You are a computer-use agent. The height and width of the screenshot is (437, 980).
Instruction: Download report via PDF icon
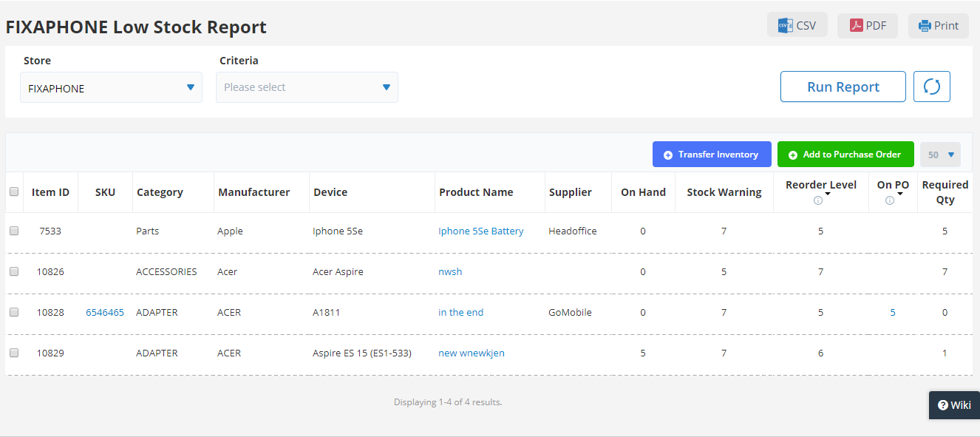[855, 25]
